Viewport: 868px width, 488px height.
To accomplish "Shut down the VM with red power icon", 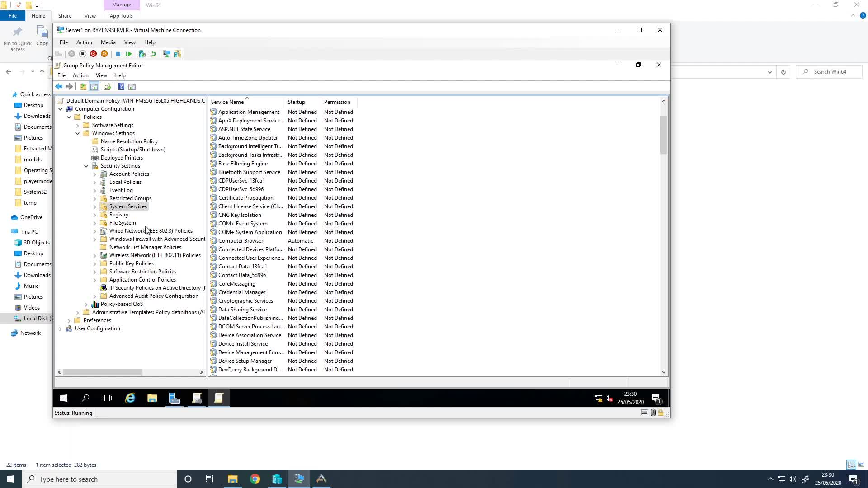I will click(x=93, y=54).
